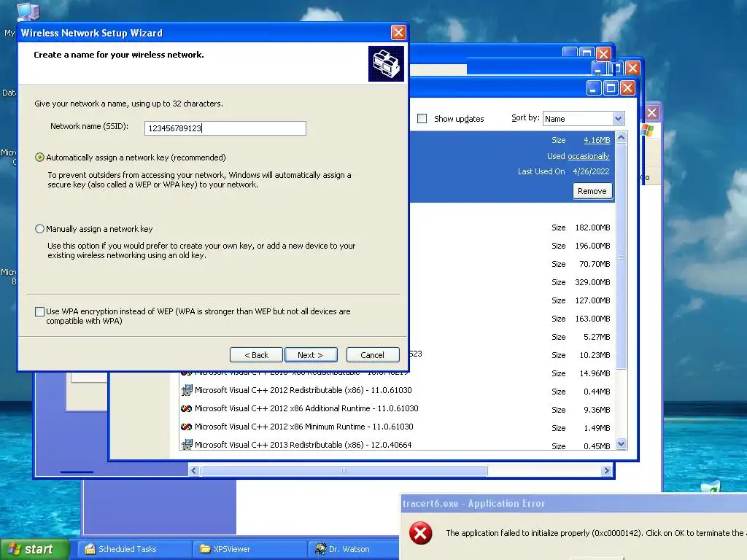Click icon of Visual C++ 2012 Minimum Runtime
The image size is (747, 560).
(186, 427)
